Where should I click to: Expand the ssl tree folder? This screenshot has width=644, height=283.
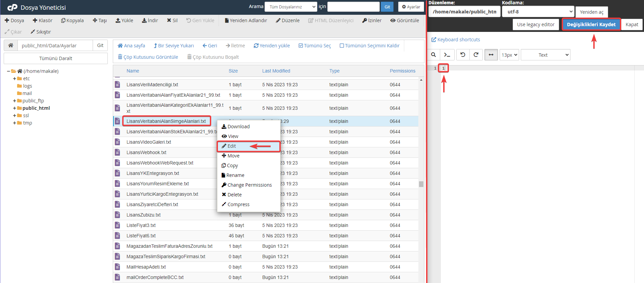(14, 115)
